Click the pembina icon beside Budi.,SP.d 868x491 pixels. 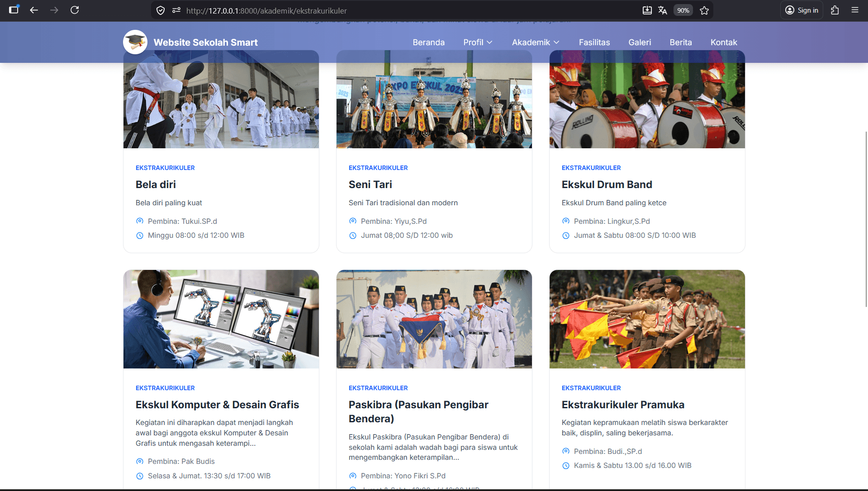click(x=566, y=451)
